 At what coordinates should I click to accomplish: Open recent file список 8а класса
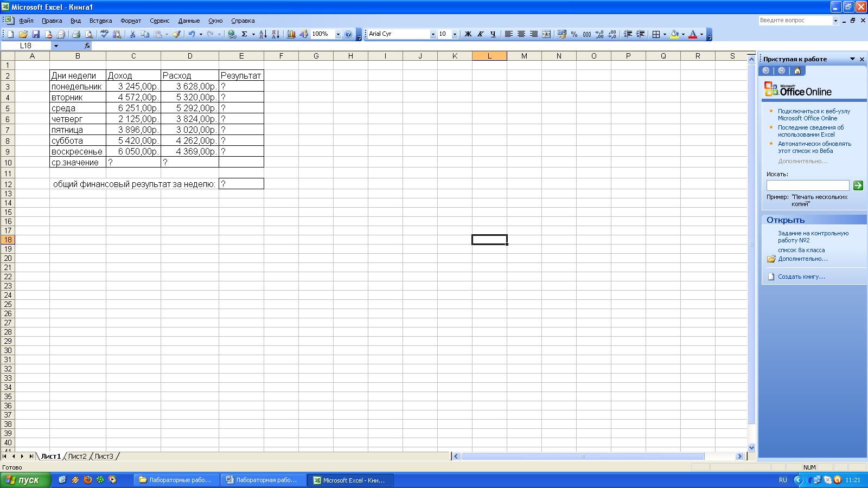pos(801,250)
